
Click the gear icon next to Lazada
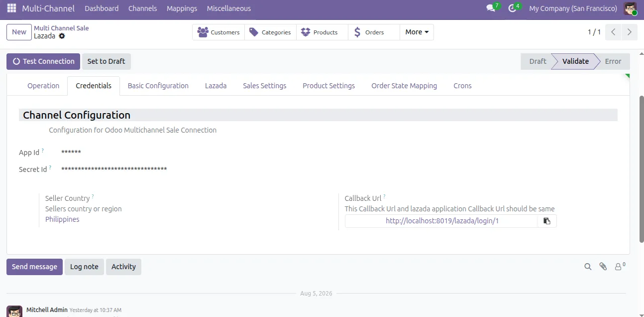coord(62,36)
